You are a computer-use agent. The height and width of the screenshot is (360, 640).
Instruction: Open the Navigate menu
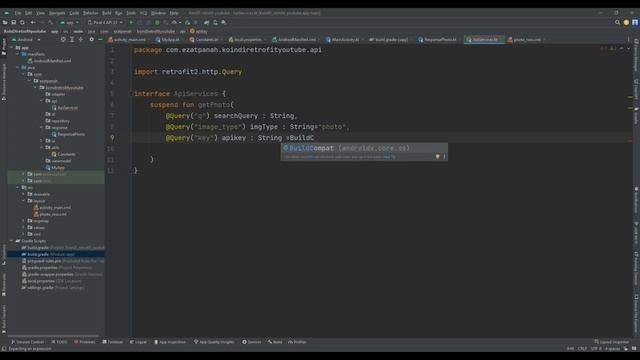[x=57, y=13]
